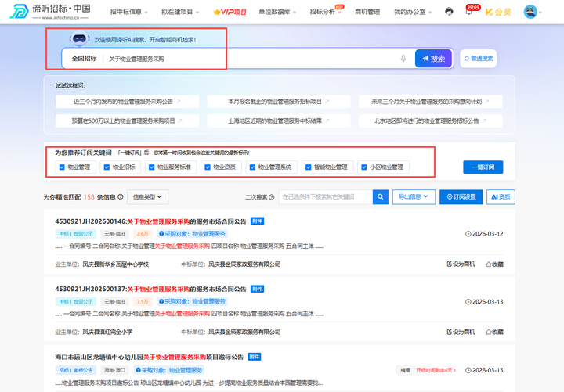The image size is (564, 392).
Task: Click the VIP项目 crown menu item
Action: tap(230, 12)
